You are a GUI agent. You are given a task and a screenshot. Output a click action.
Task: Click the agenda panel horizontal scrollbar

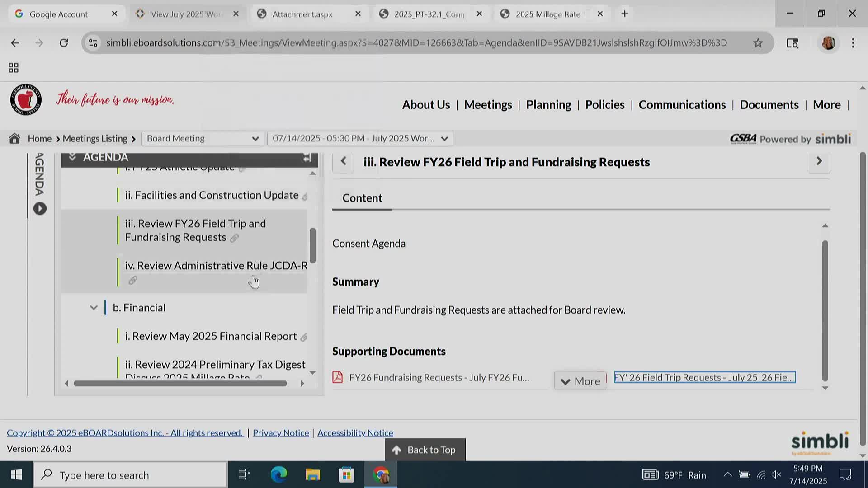(x=180, y=384)
